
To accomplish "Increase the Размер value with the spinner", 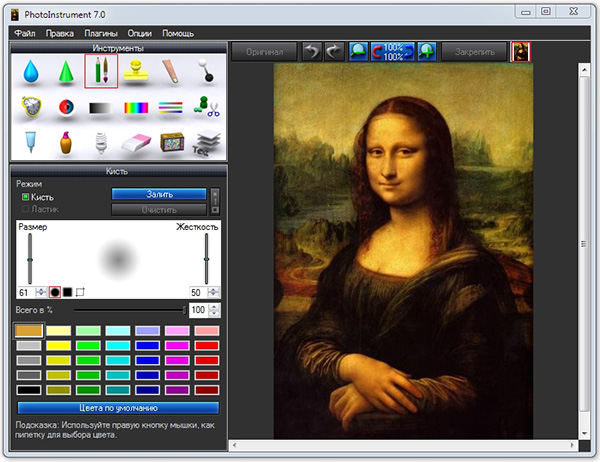I will (x=40, y=288).
